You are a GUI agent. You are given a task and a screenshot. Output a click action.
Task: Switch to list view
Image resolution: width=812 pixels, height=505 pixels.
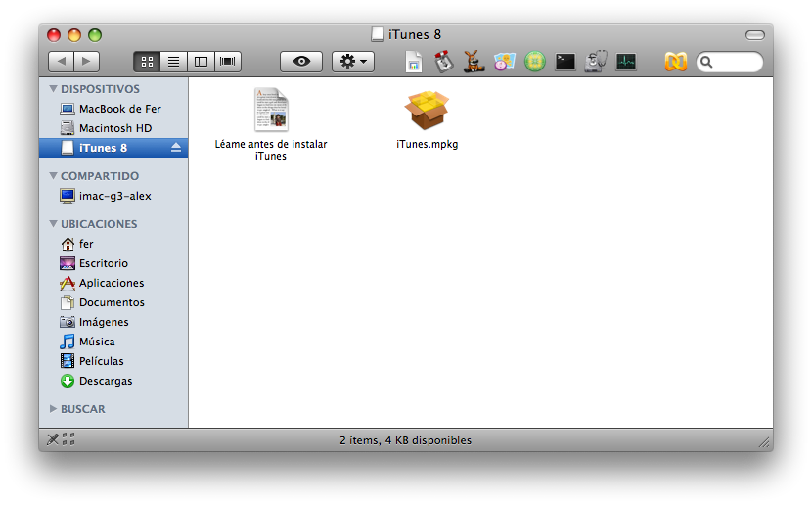[173, 62]
